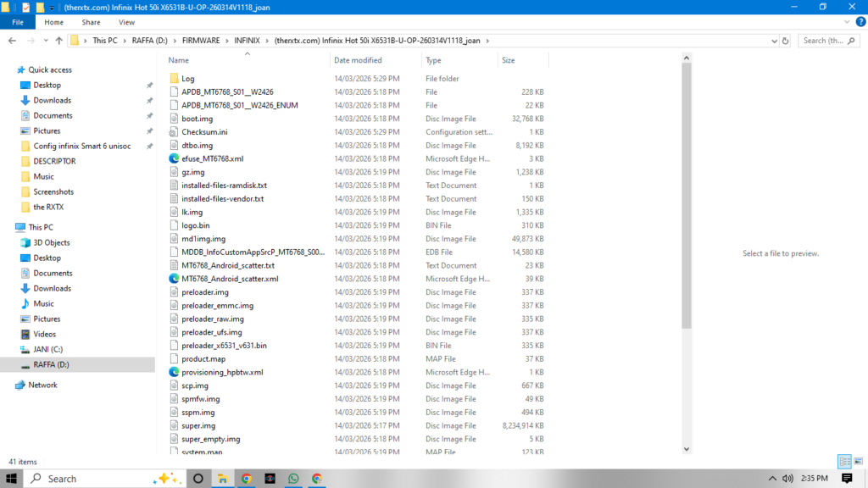Open the address bar history dropdown

[773, 40]
